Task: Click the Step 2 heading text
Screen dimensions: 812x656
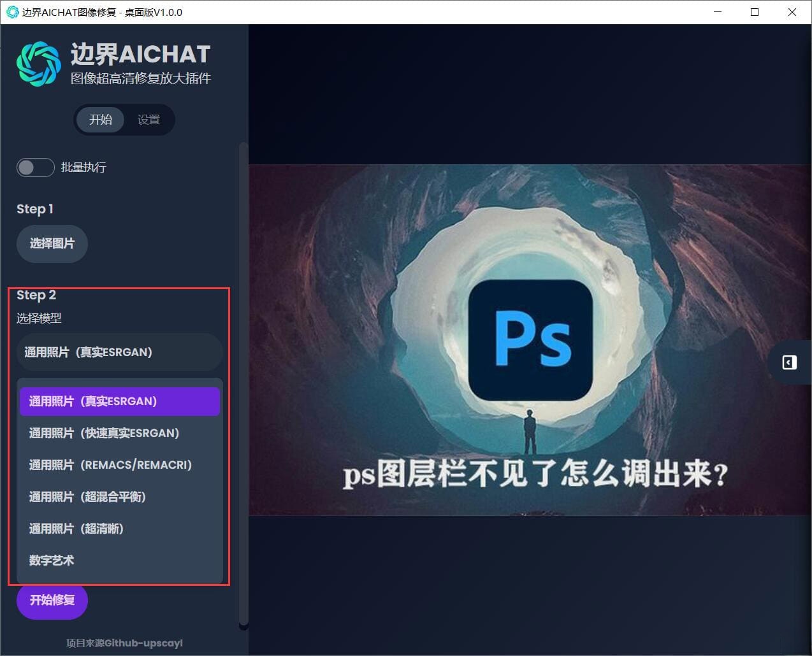Action: tap(36, 295)
